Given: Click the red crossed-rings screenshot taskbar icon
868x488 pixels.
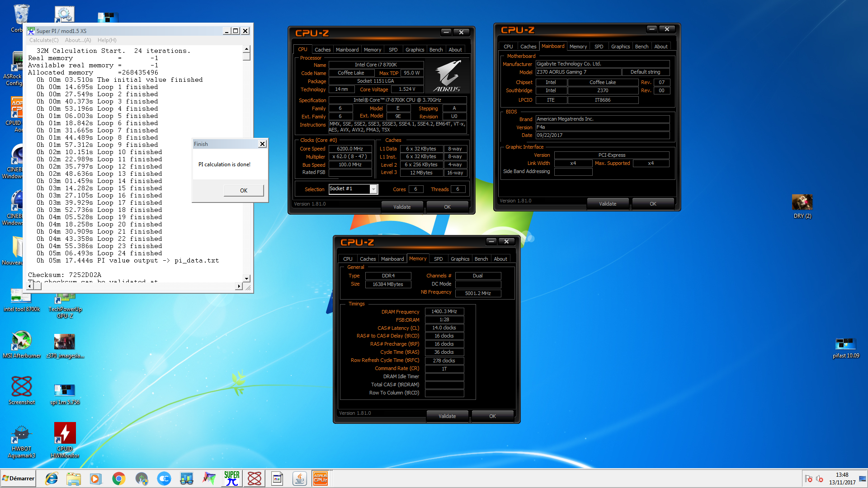Looking at the screenshot, I should (255, 479).
